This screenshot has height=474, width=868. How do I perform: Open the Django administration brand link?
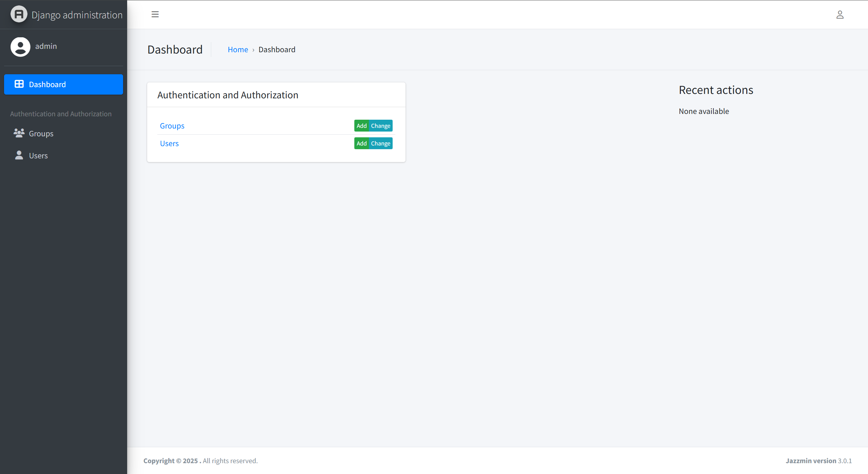point(63,15)
